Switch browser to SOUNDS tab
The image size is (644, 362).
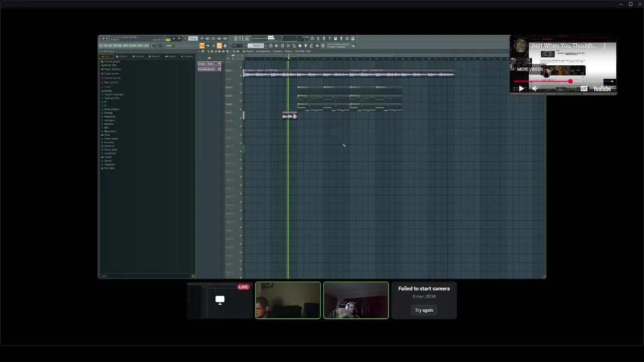(171, 56)
